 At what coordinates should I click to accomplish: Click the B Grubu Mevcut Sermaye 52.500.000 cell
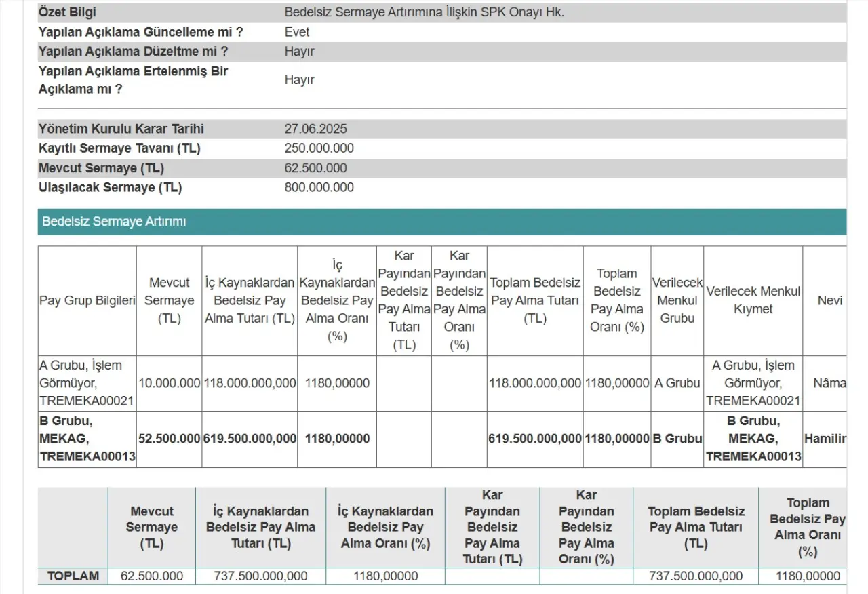pyautogui.click(x=169, y=439)
